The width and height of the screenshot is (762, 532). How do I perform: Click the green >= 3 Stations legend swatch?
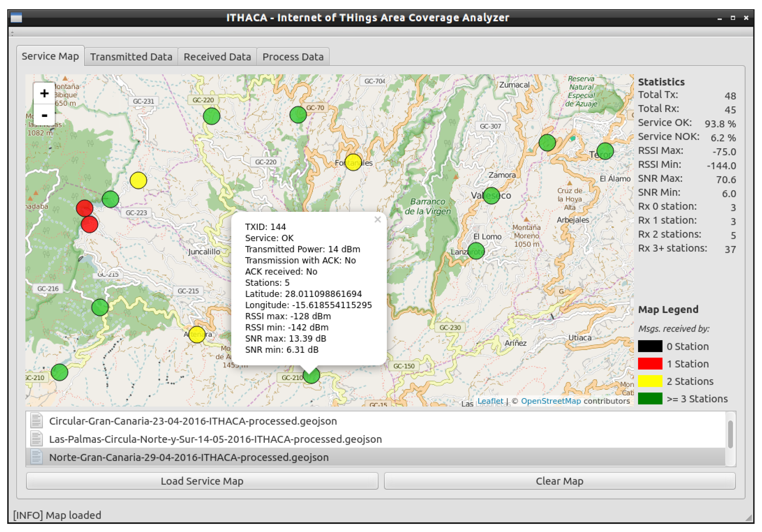[x=650, y=399]
